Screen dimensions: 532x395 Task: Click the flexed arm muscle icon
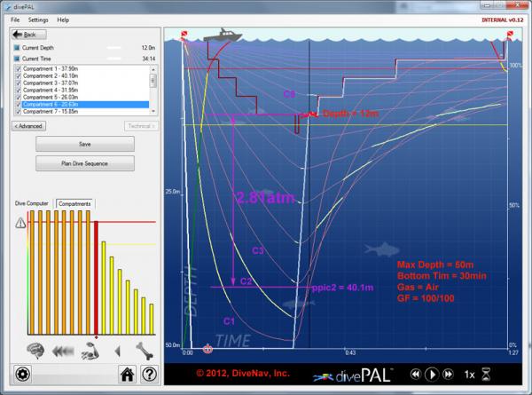coord(90,349)
